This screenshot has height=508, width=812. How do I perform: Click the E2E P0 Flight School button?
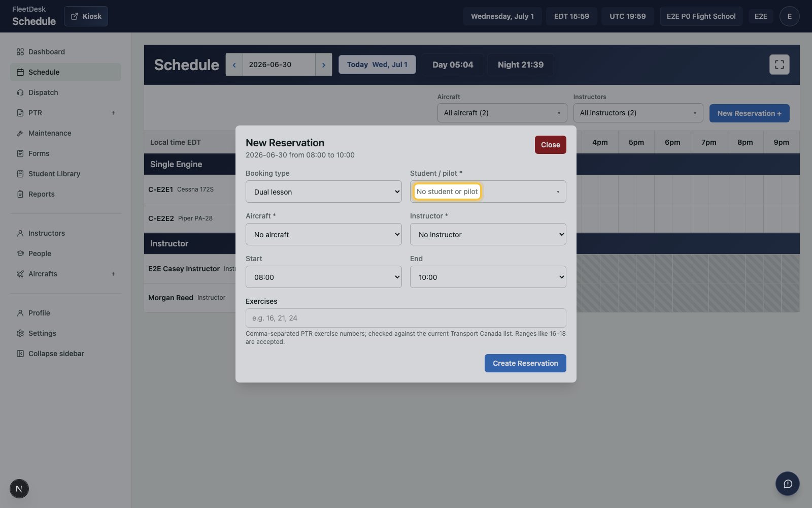click(701, 16)
